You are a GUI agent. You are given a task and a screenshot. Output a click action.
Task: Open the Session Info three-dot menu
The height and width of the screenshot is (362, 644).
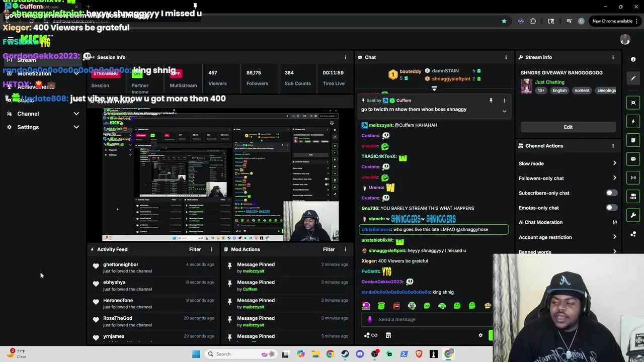coord(345,57)
